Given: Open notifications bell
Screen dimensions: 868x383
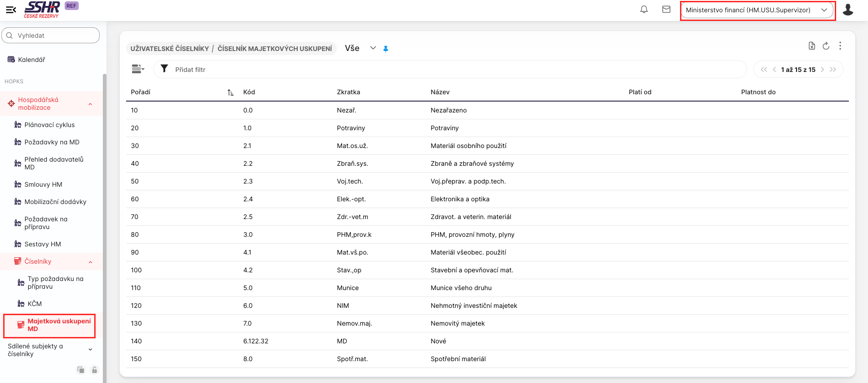Looking at the screenshot, I should [x=644, y=10].
